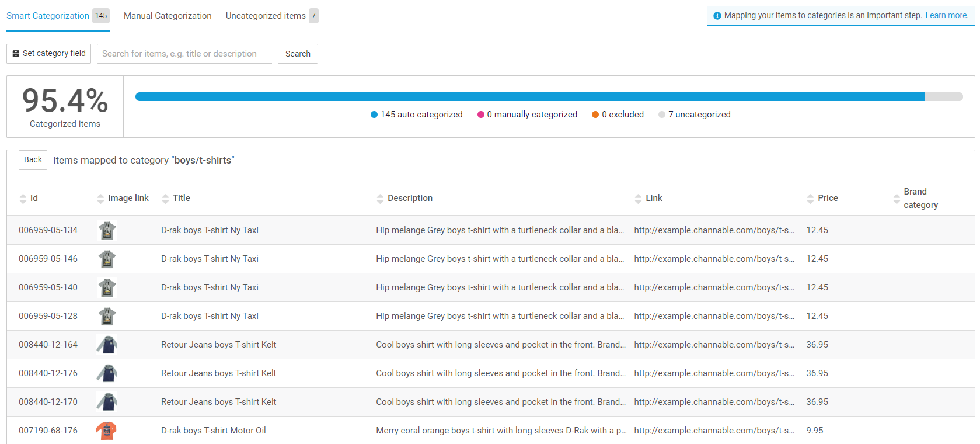Sort by Image link column arrows
Viewport: 980px width, 444px height.
(x=100, y=199)
